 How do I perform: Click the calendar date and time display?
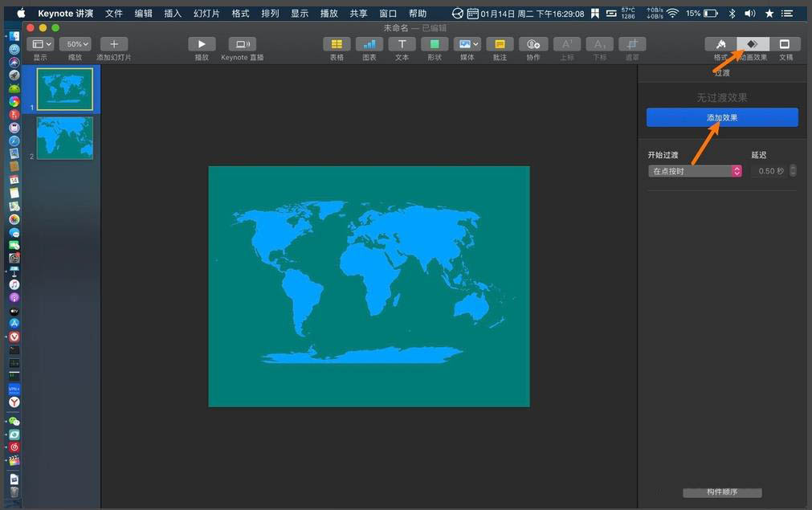(525, 14)
